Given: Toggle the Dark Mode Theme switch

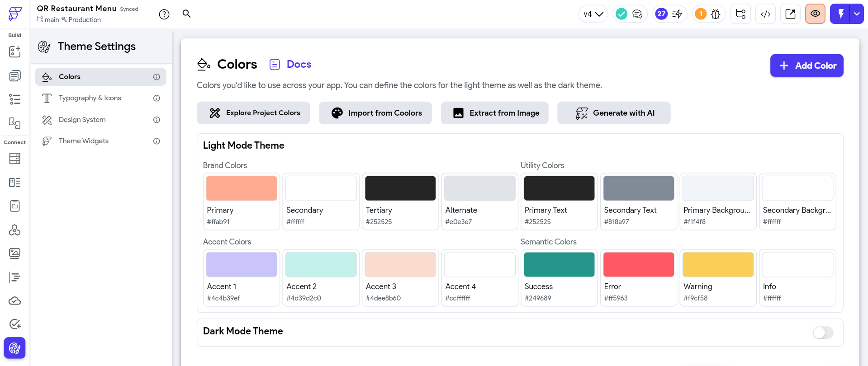Looking at the screenshot, I should tap(823, 333).
